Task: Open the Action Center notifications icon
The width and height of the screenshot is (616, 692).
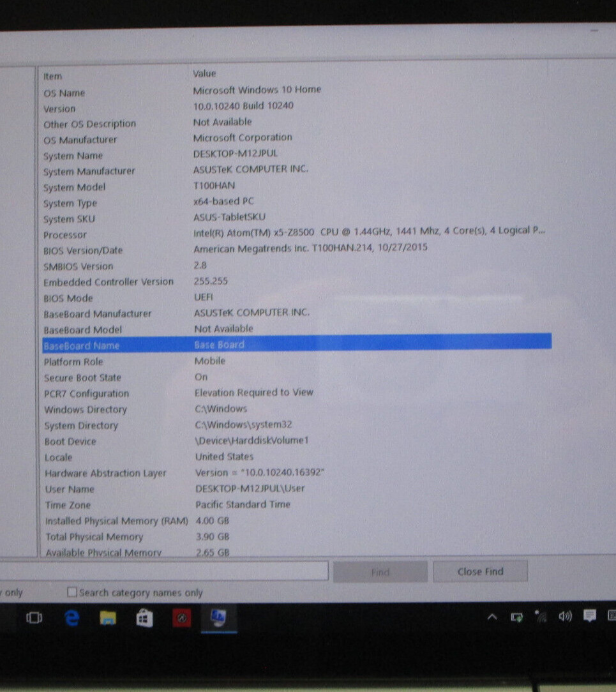Action: [590, 615]
